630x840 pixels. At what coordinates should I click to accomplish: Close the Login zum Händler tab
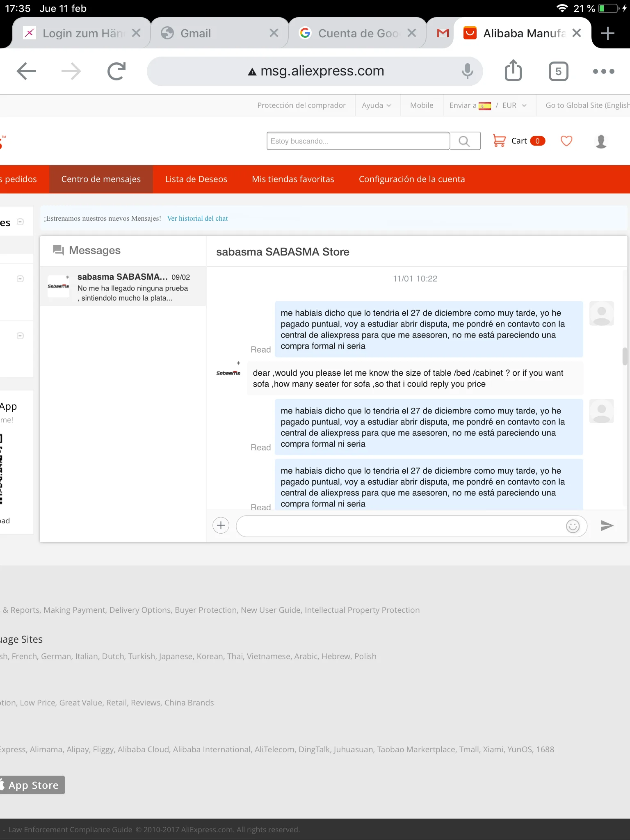(x=136, y=33)
